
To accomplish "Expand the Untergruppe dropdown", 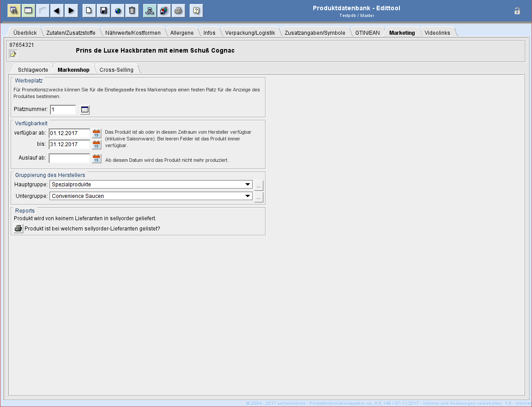I will (248, 196).
